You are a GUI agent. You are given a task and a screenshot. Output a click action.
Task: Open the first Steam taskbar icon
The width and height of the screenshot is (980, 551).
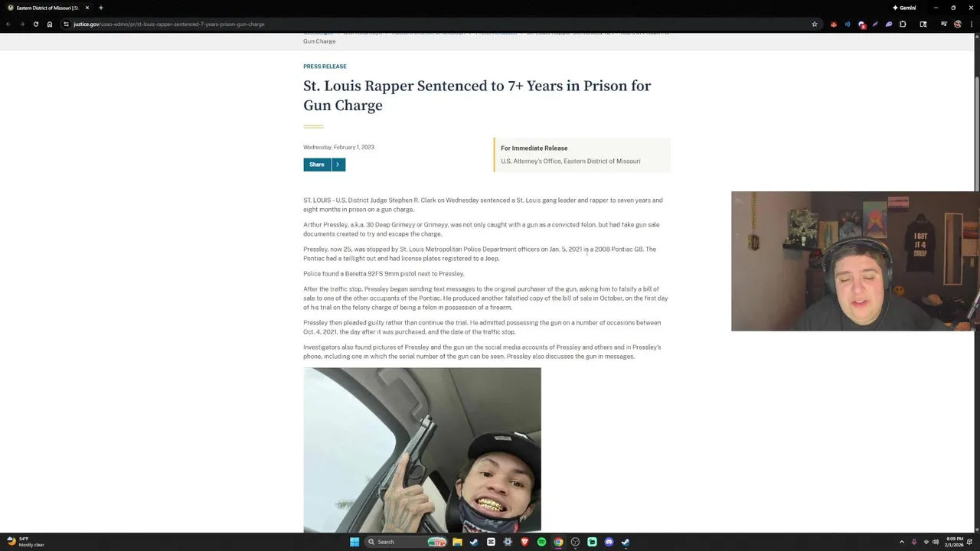click(474, 542)
